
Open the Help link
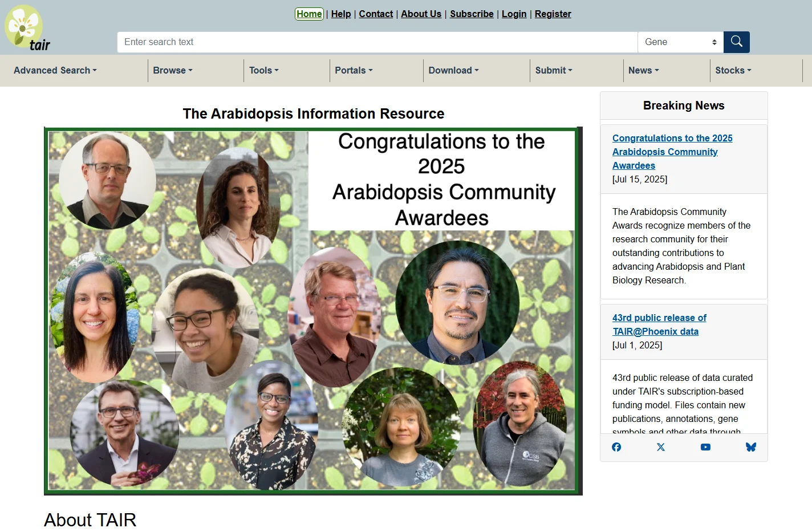tap(341, 14)
